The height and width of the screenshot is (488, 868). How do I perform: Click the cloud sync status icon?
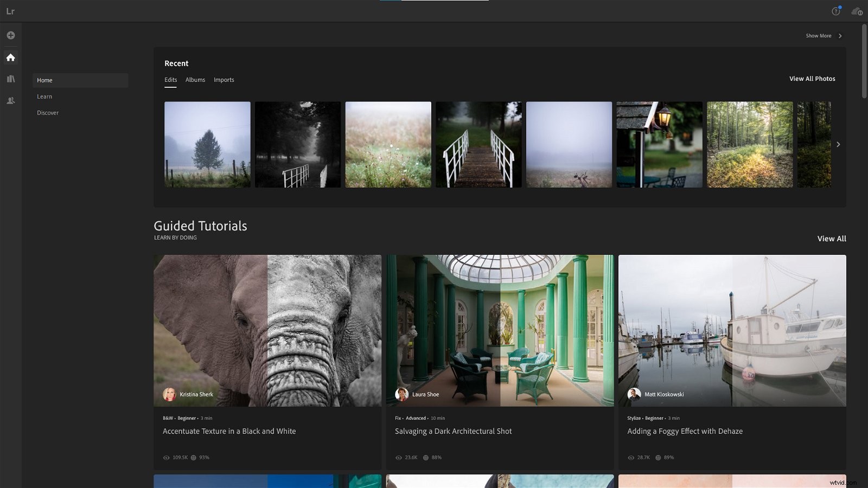coord(856,11)
